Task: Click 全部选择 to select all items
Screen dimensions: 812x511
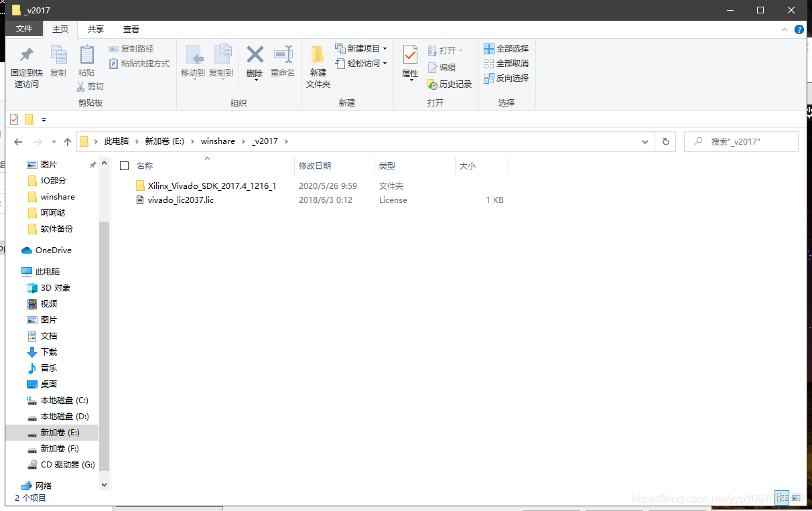Action: pos(506,48)
